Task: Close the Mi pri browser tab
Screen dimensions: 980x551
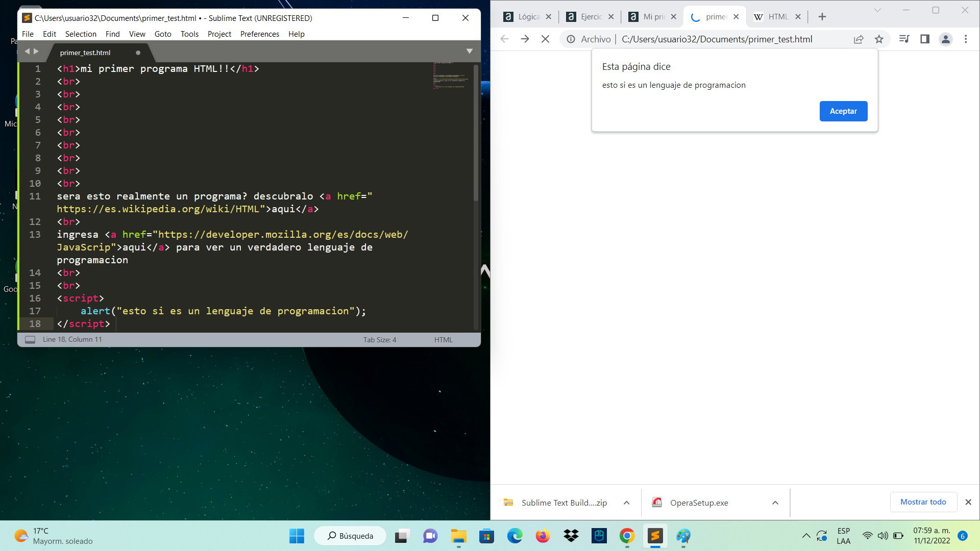Action: pos(674,17)
